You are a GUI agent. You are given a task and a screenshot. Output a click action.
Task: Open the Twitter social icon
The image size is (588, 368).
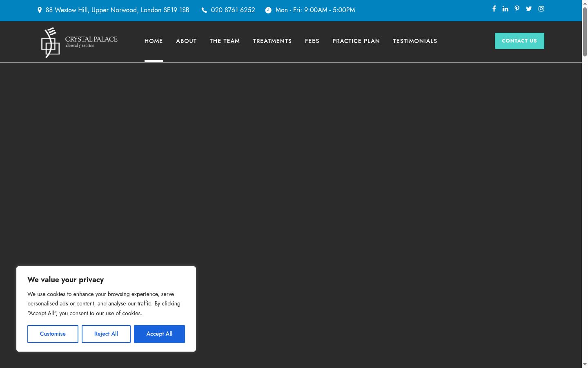529,9
